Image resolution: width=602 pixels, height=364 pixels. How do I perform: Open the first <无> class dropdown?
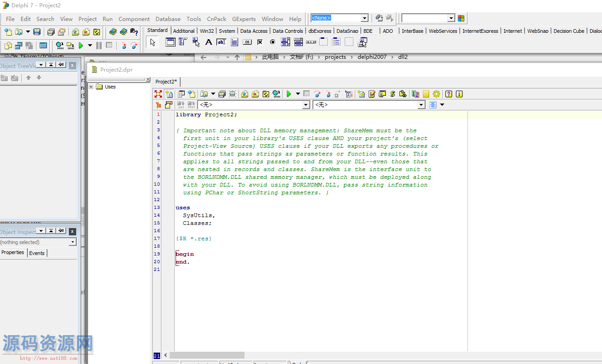[306, 105]
